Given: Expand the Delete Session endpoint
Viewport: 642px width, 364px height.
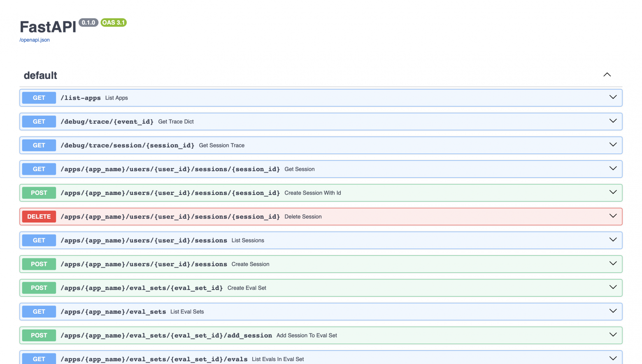Looking at the screenshot, I should [613, 216].
